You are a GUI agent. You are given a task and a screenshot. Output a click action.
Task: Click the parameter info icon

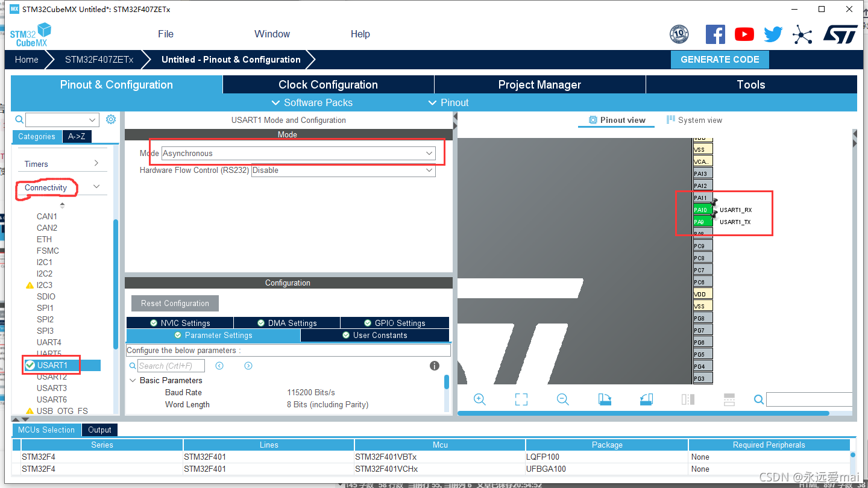434,366
